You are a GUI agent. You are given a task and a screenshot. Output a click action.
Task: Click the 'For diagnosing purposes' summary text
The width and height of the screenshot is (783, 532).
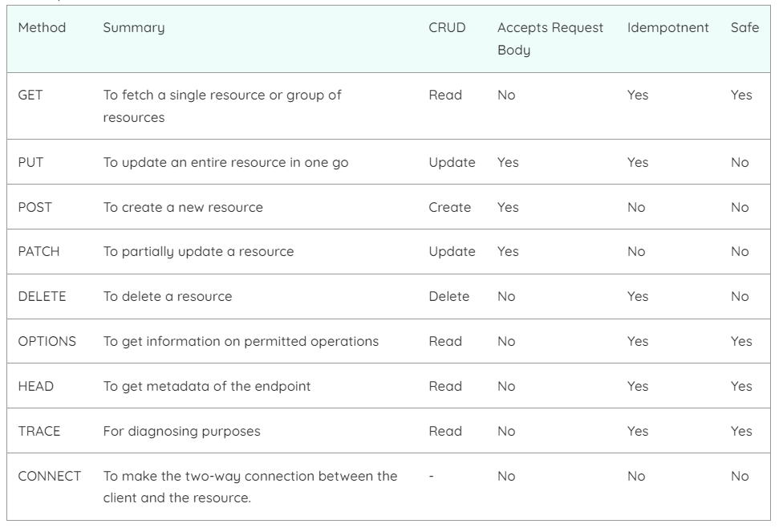[182, 432]
